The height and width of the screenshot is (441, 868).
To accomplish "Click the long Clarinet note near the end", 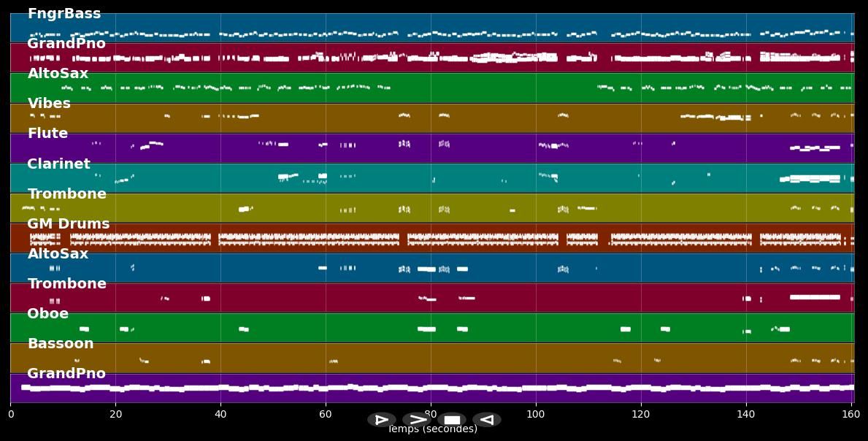I will [814, 178].
